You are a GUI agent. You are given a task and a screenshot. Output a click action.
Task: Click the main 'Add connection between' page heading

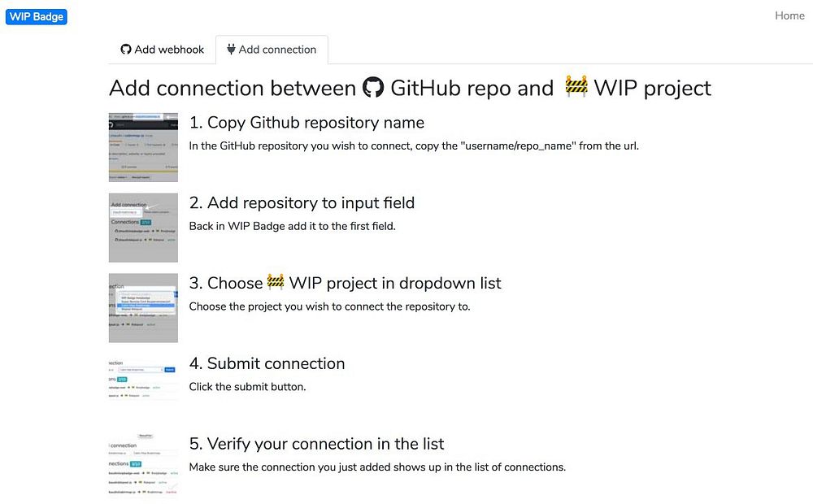[x=233, y=88]
